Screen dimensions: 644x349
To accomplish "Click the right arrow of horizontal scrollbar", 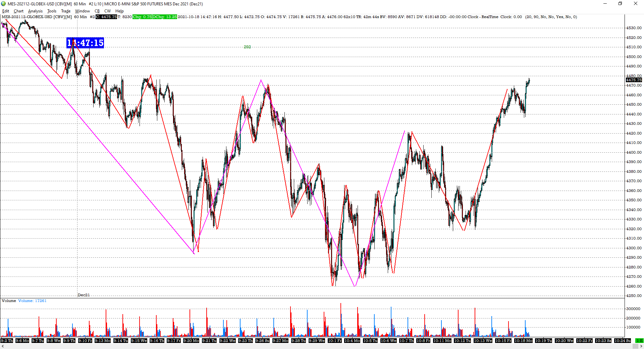I will click(641, 346).
